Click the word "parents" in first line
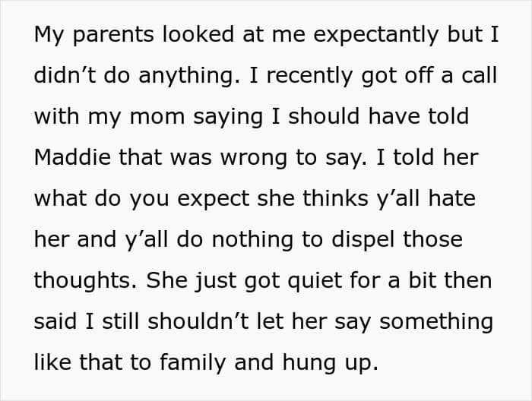 [113, 36]
